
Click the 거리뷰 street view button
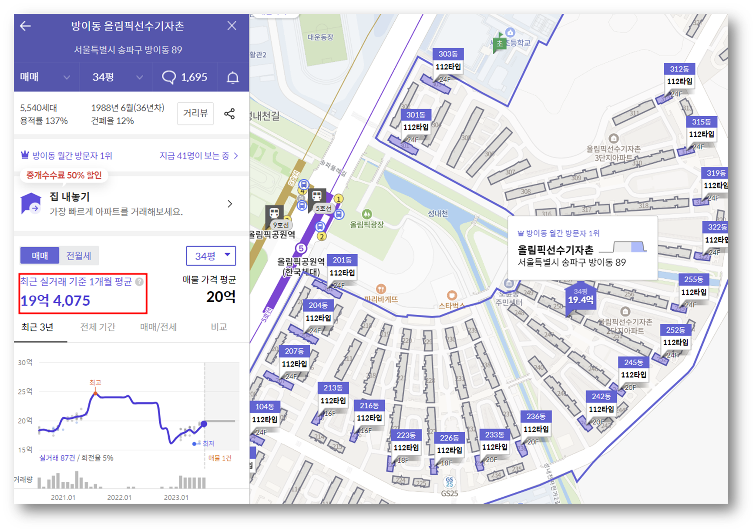(195, 114)
